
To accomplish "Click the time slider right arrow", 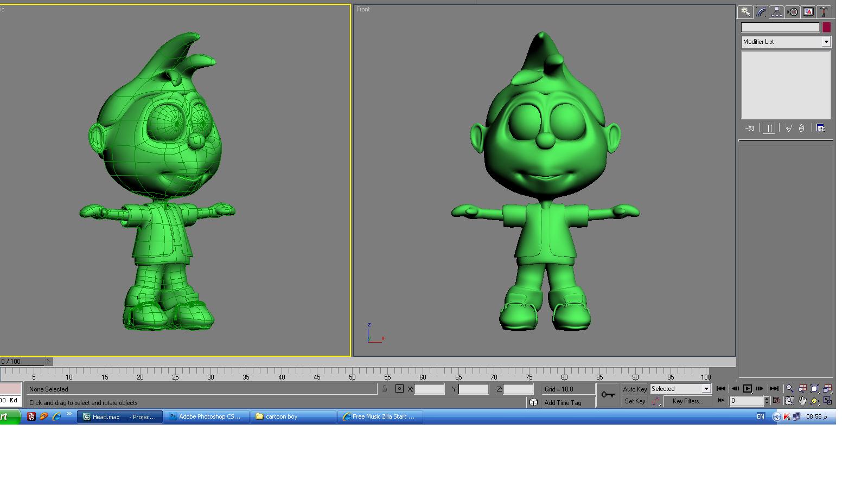I will tap(48, 361).
